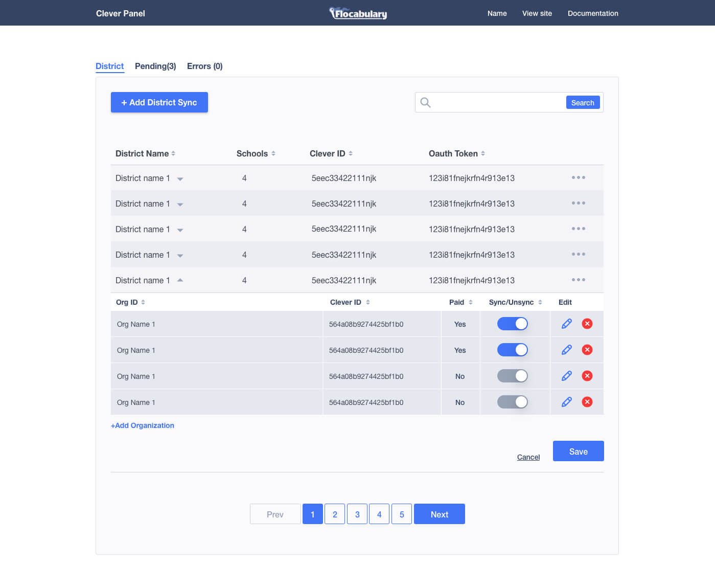The width and height of the screenshot is (715, 588).
Task: Delete the first Org Name 1 row
Action: 587,324
